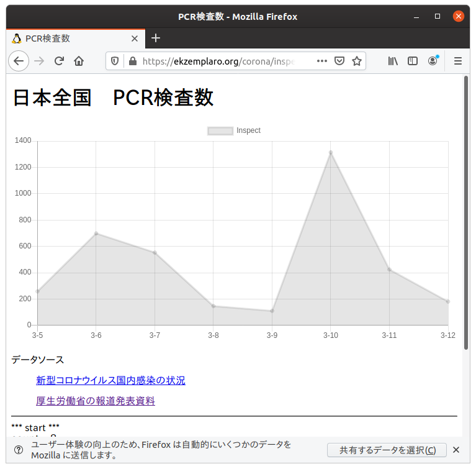Open the Firefox home page

[79, 61]
